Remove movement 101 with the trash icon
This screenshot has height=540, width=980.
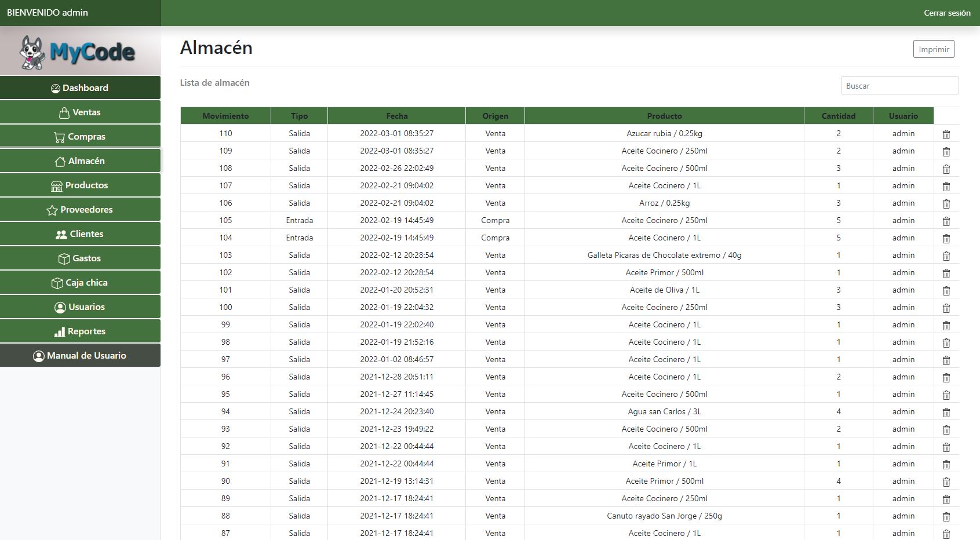tap(946, 290)
